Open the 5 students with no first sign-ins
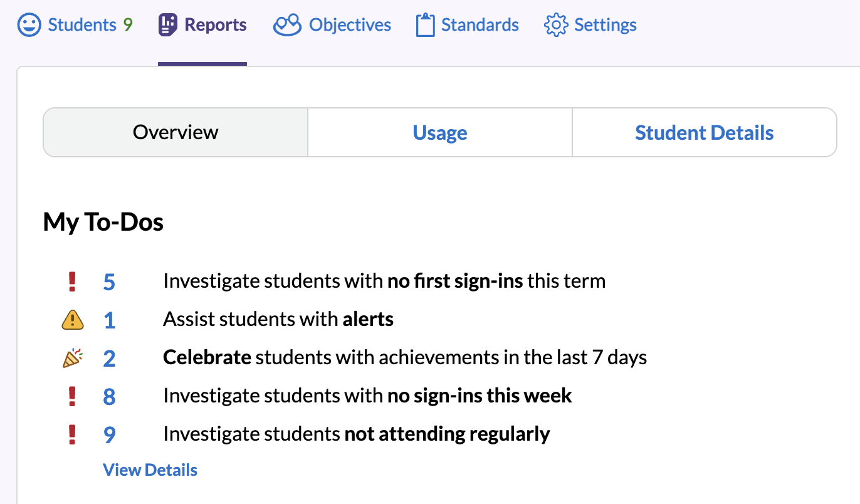Image resolution: width=860 pixels, height=504 pixels. pyautogui.click(x=109, y=282)
